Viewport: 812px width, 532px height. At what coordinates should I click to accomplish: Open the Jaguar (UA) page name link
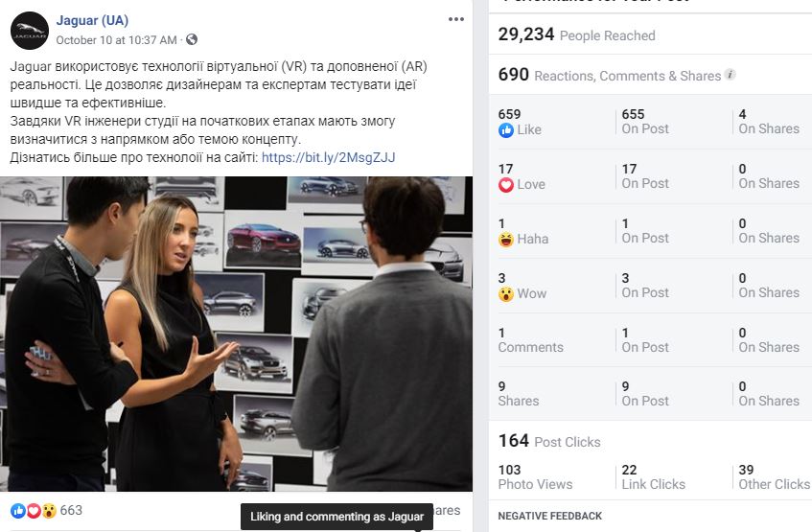(x=92, y=20)
